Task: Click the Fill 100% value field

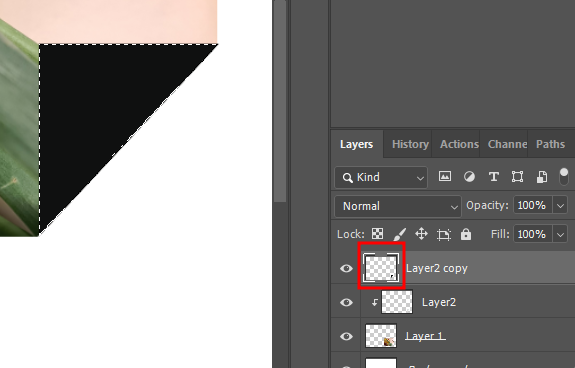Action: click(532, 234)
